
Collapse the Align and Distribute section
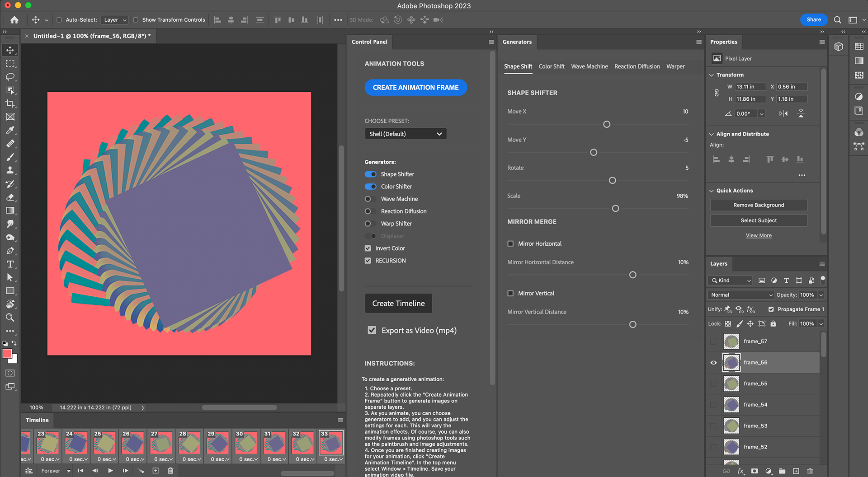[x=712, y=134]
